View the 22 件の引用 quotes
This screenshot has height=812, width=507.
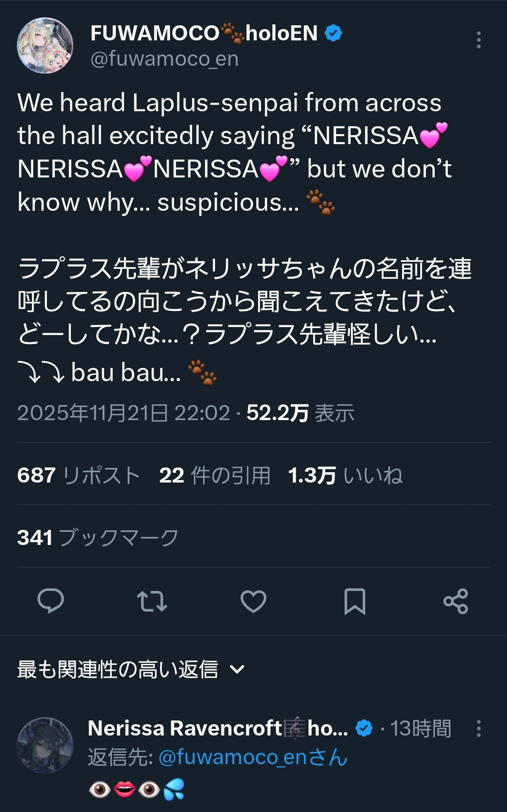click(215, 475)
